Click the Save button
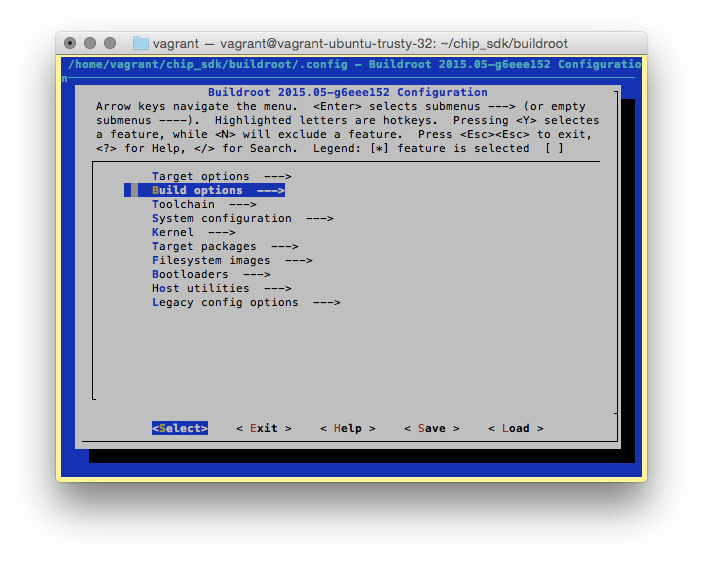This screenshot has height=562, width=703. click(x=432, y=428)
